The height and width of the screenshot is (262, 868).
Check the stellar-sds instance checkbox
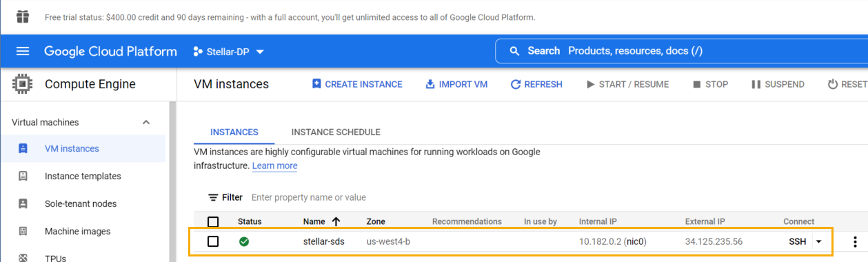click(x=213, y=241)
